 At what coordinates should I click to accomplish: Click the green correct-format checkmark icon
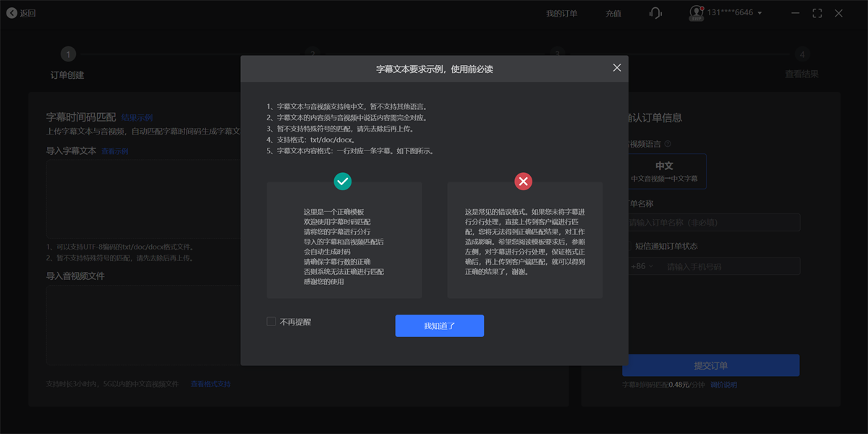(x=343, y=181)
